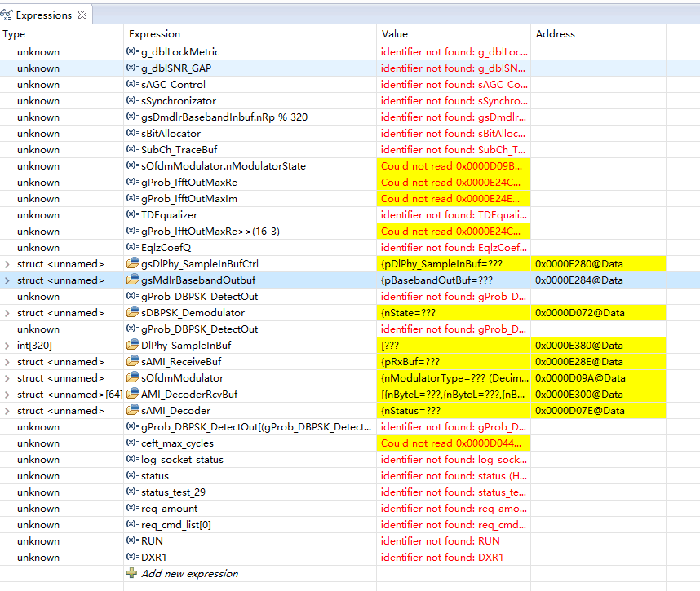The width and height of the screenshot is (700, 591).
Task: Select expression sOfdmModulator.nModulatorState
Action: (x=224, y=166)
